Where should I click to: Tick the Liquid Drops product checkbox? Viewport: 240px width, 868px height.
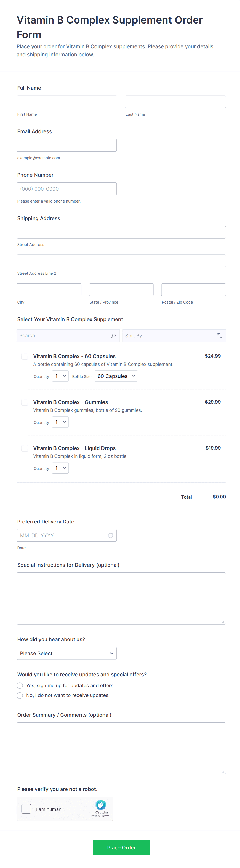(25, 448)
